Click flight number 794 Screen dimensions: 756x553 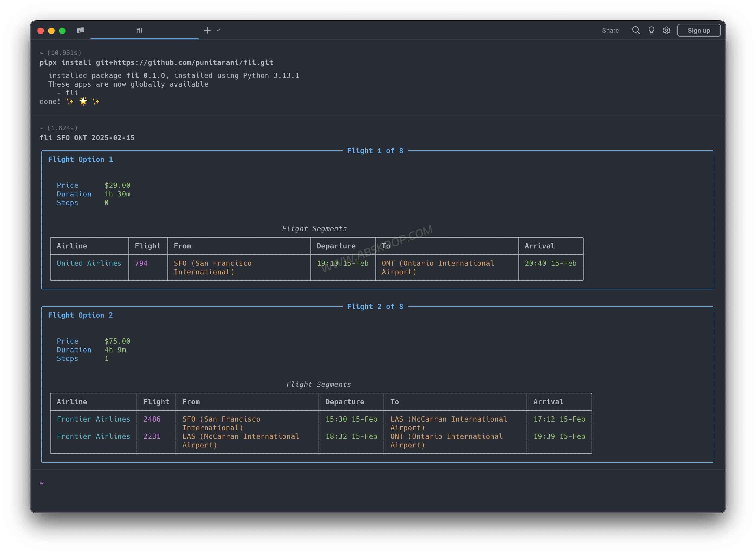coord(141,264)
